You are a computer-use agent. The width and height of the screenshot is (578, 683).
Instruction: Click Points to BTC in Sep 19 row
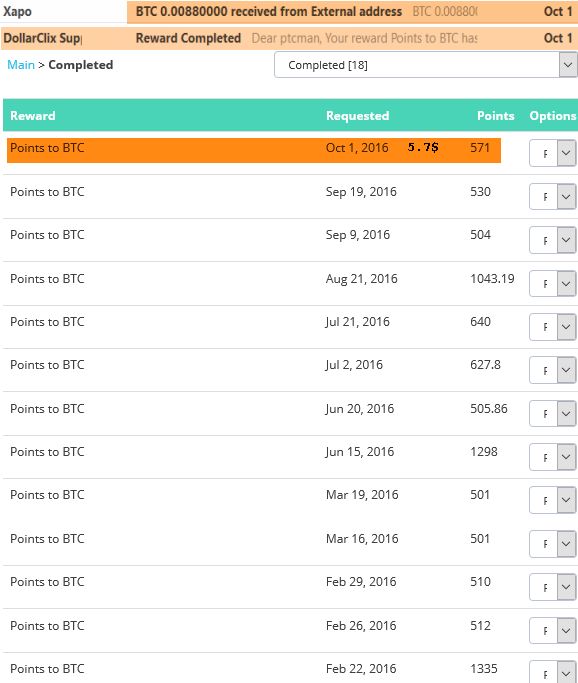47,192
